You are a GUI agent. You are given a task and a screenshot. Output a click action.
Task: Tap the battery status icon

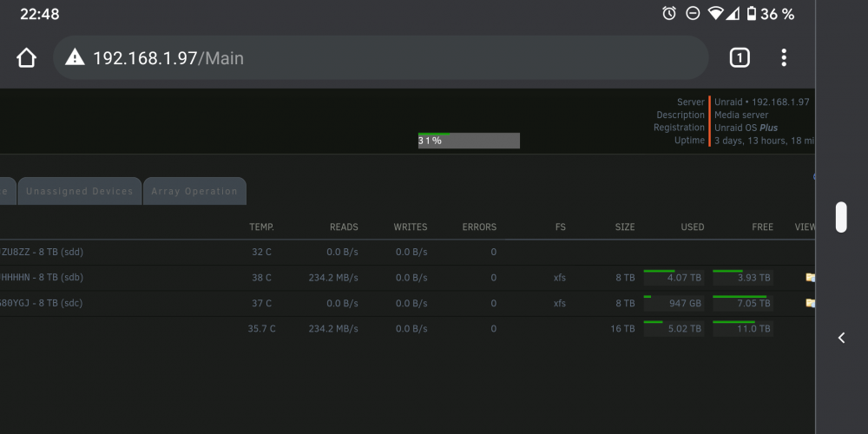point(751,14)
